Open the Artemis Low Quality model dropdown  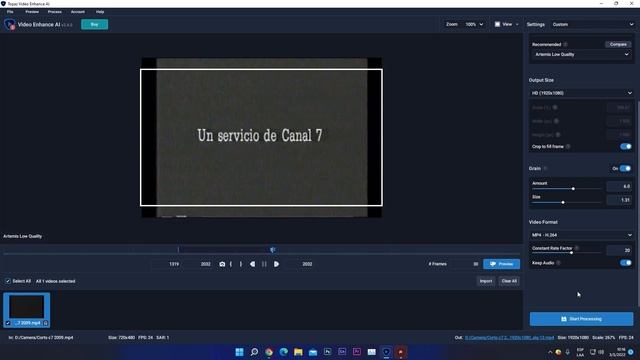click(x=582, y=54)
